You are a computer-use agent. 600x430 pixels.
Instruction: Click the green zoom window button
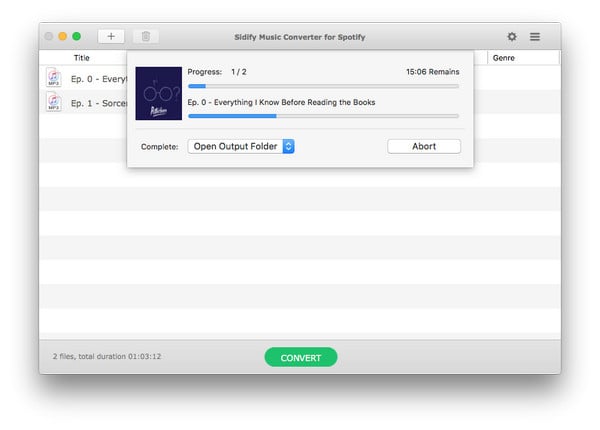click(x=77, y=36)
